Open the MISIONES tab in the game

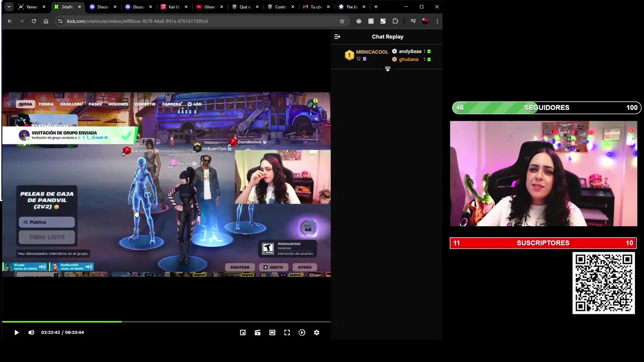[x=118, y=104]
